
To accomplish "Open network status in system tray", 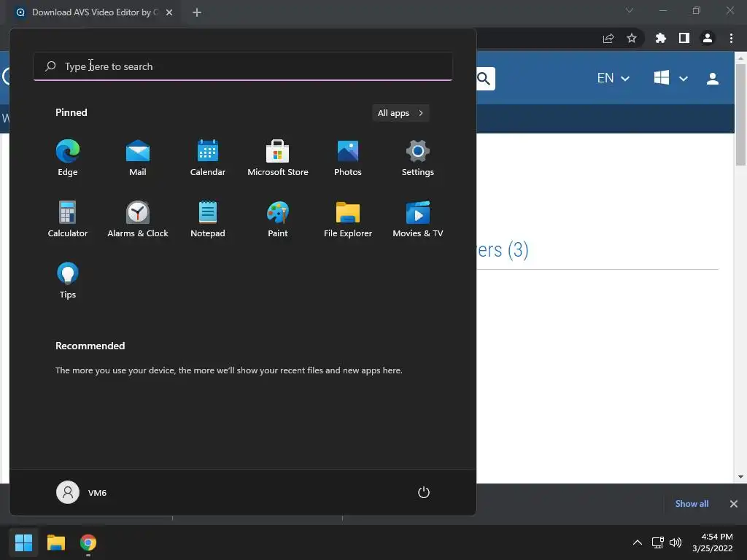I will click(x=658, y=542).
